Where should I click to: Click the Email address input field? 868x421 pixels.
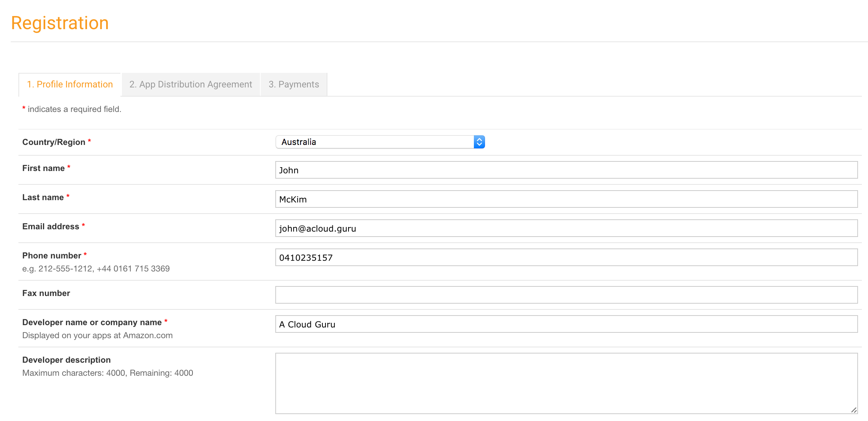pos(566,228)
